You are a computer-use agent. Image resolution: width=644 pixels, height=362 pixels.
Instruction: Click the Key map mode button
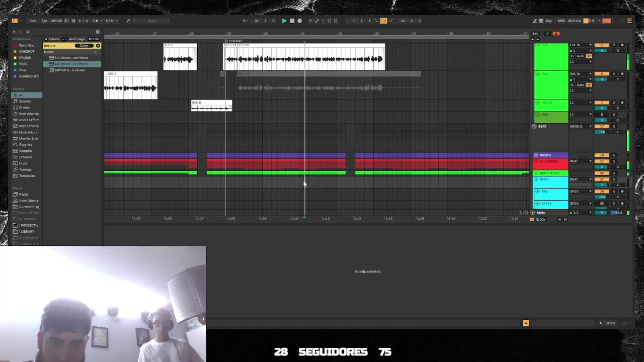(548, 21)
